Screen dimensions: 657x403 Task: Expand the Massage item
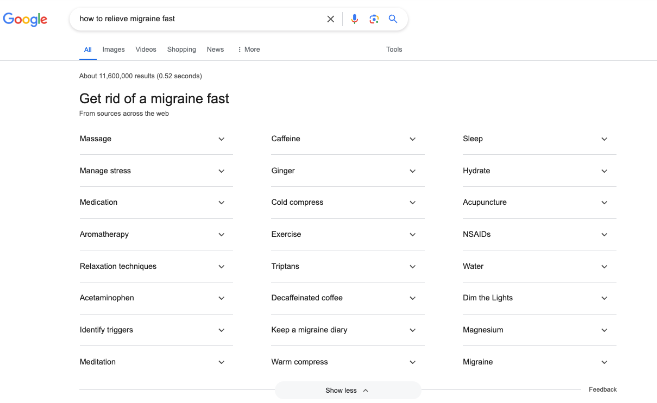tap(156, 139)
